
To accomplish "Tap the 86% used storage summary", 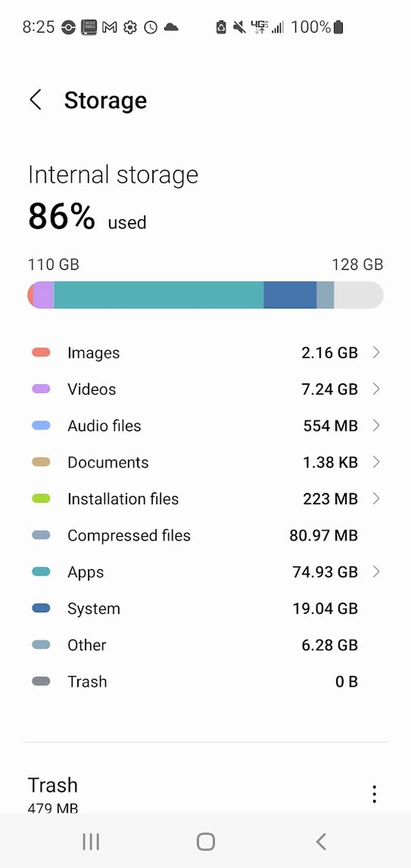I will [87, 216].
